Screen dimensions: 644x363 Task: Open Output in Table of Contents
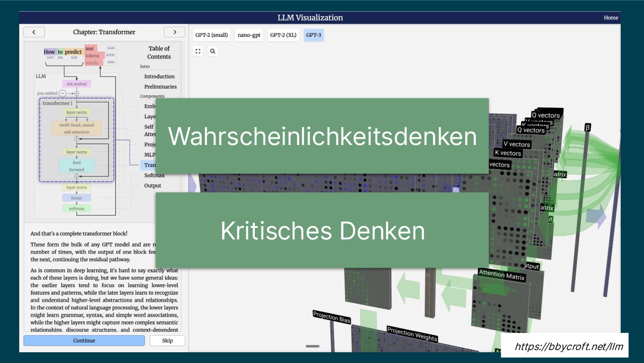click(x=153, y=186)
